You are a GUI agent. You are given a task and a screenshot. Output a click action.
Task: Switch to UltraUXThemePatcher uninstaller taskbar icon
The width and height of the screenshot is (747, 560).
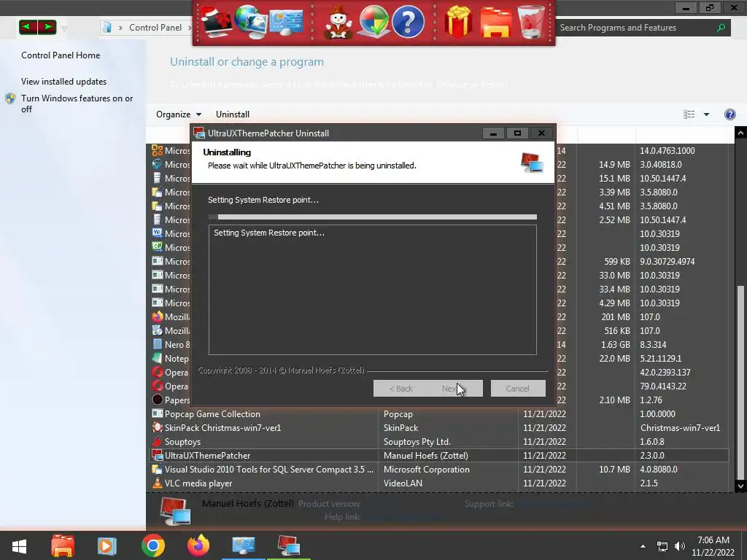288,545
